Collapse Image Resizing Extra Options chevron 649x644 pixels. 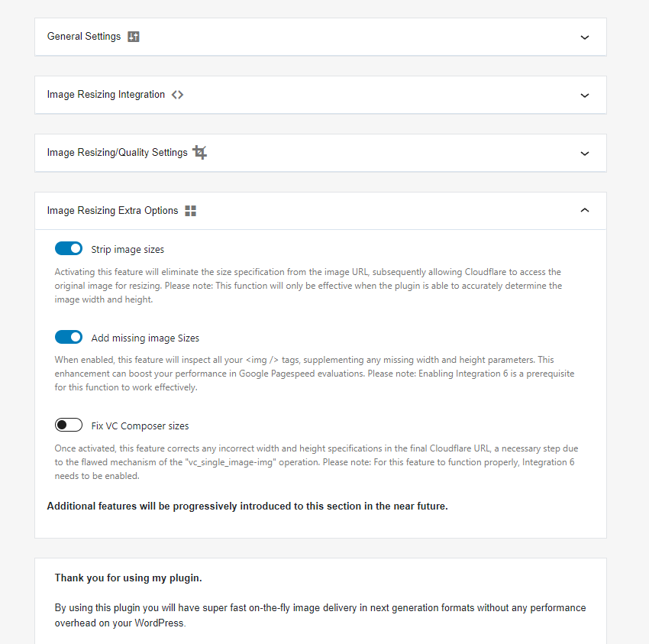pyautogui.click(x=584, y=210)
